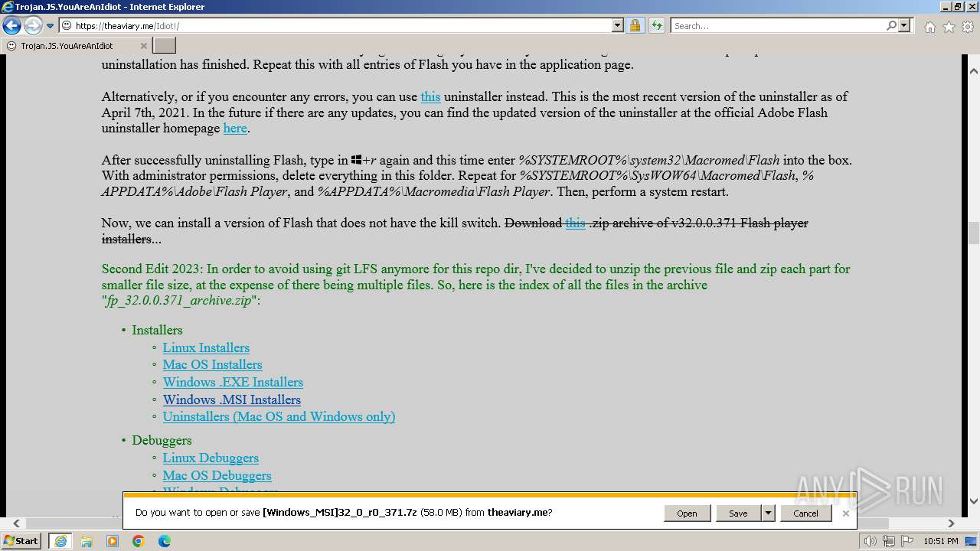Viewport: 980px width, 551px height.
Task: Click the horizontal scrollbar right arrow
Action: coord(951,523)
